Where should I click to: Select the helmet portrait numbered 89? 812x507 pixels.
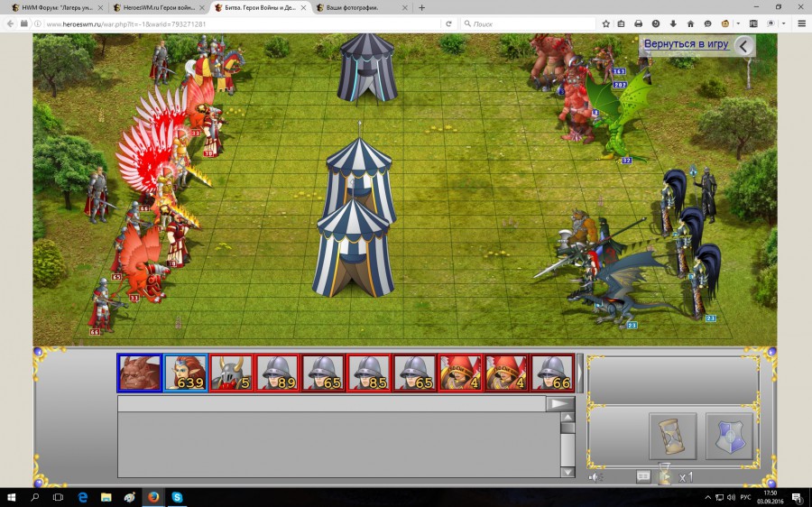click(x=277, y=373)
